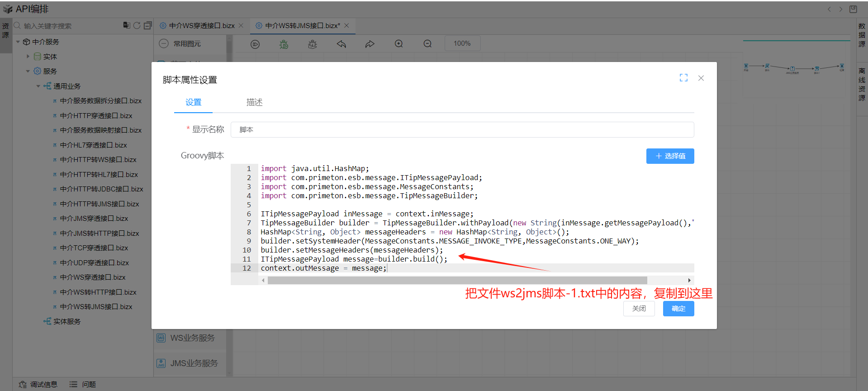Zoom out using the magnifier minus icon
This screenshot has width=868, height=391.
click(x=427, y=44)
